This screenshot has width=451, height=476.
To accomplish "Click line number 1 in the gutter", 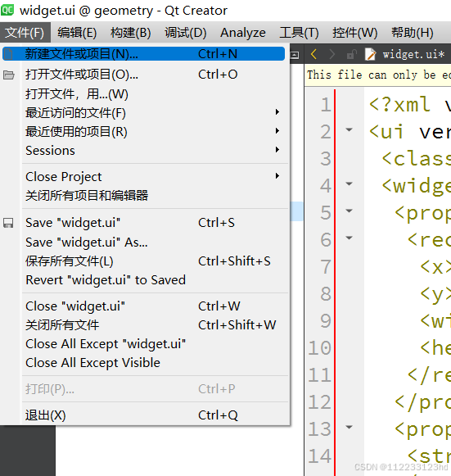I will [x=326, y=105].
